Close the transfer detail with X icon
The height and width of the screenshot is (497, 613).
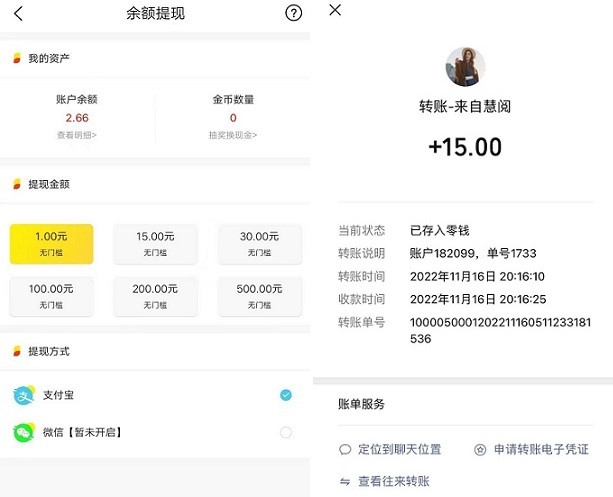335,10
